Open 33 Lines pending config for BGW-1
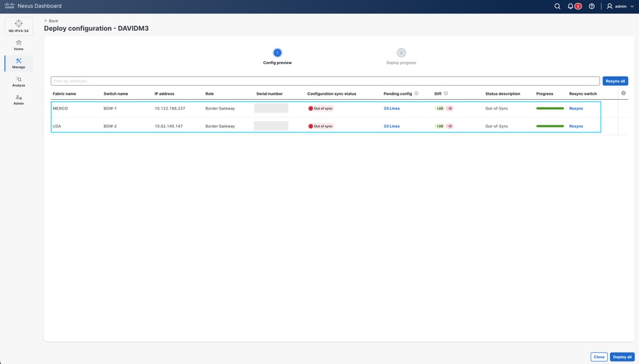 [391, 108]
